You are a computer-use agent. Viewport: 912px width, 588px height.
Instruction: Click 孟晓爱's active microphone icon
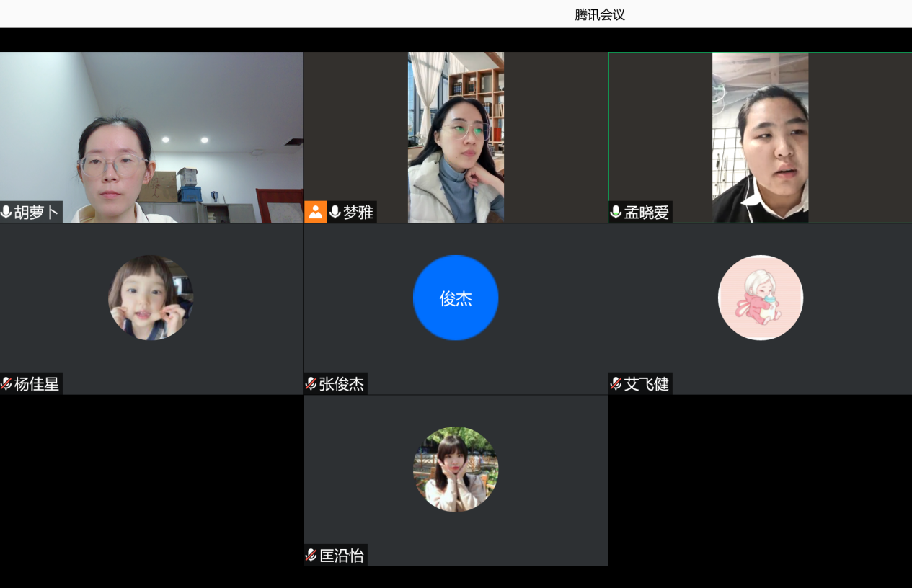(616, 212)
